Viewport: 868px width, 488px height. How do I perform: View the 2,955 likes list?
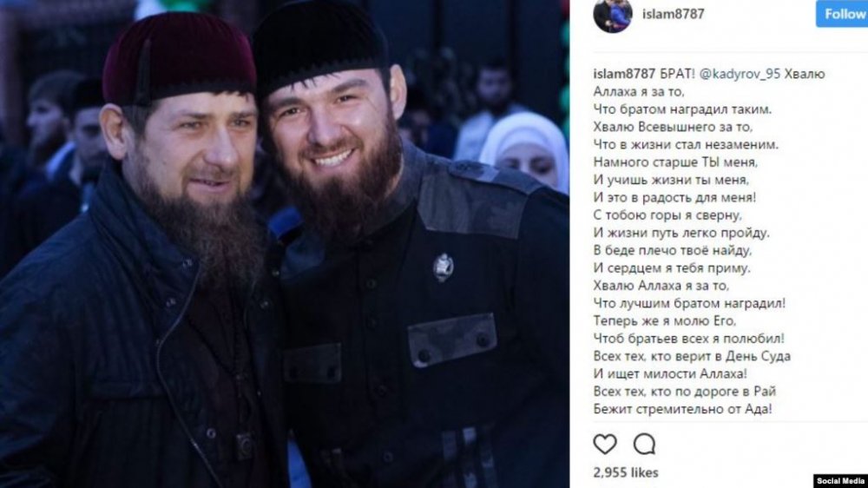click(x=626, y=472)
